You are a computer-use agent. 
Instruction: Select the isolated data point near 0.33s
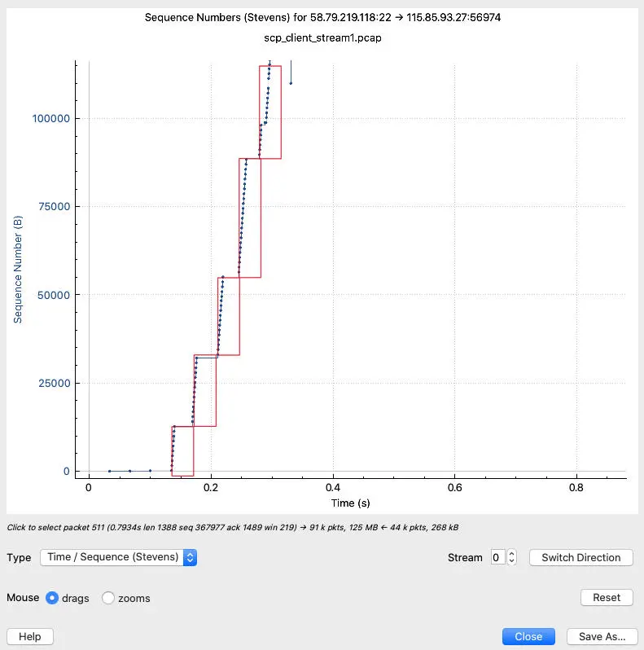(291, 83)
